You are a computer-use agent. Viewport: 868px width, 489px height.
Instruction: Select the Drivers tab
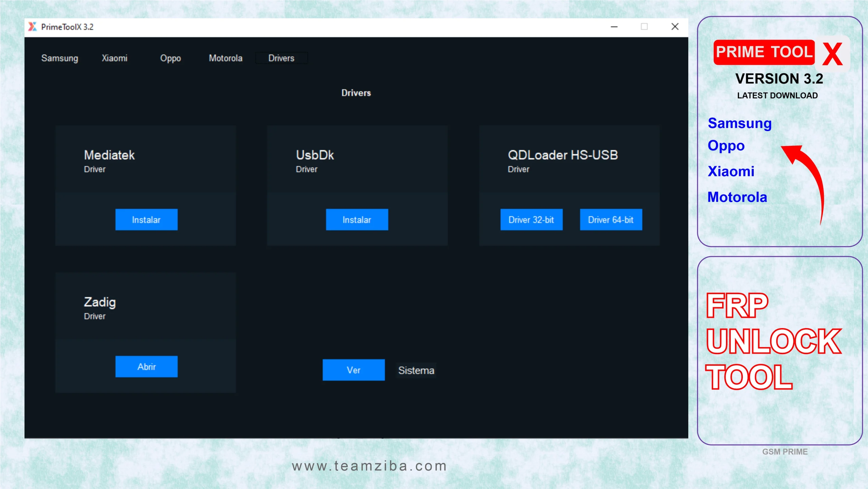click(x=281, y=58)
